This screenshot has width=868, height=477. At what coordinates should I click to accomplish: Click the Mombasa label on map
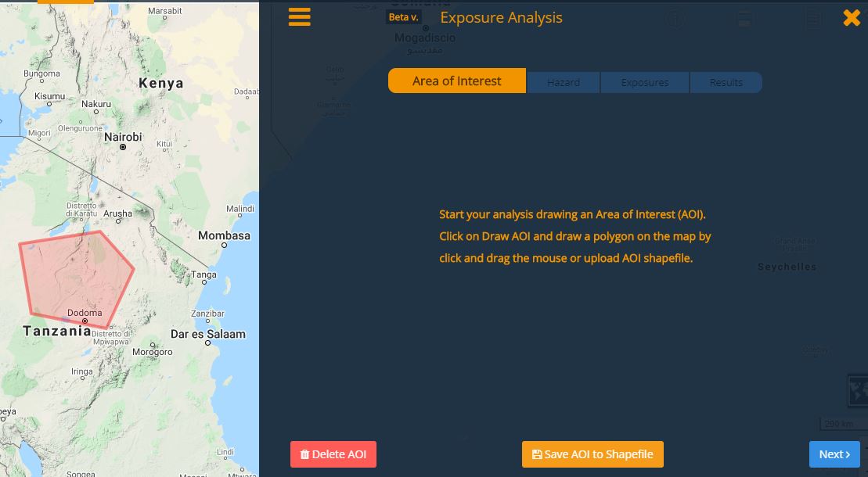point(224,236)
